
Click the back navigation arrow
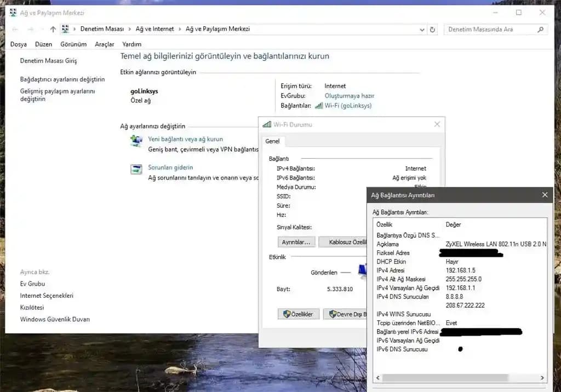point(15,28)
